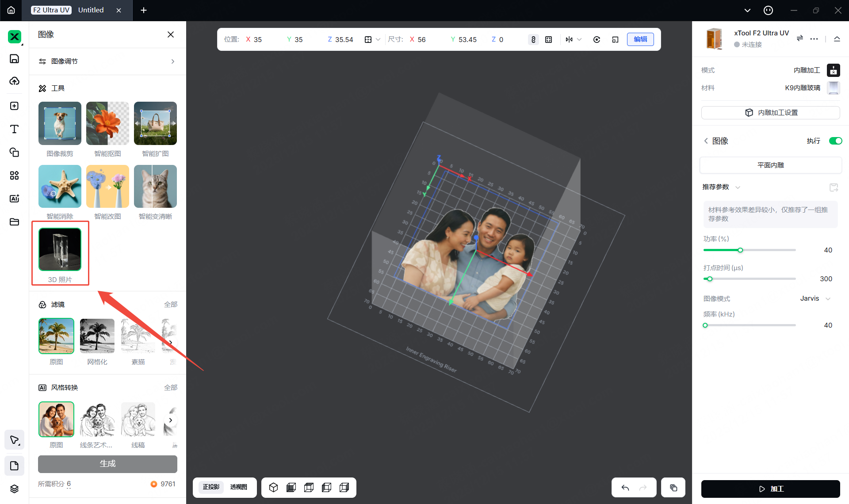Open 内雕加工设置 settings button

pyautogui.click(x=770, y=113)
